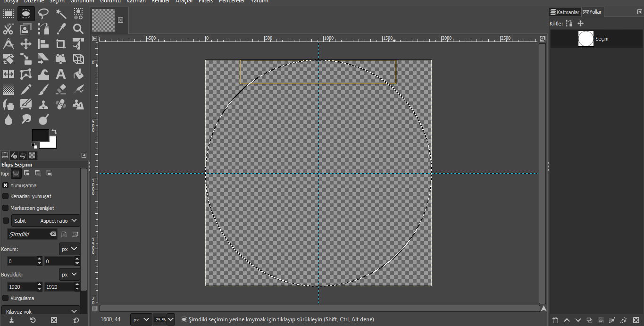Select the Ellipse Select tool
The height and width of the screenshot is (326, 644).
[26, 14]
